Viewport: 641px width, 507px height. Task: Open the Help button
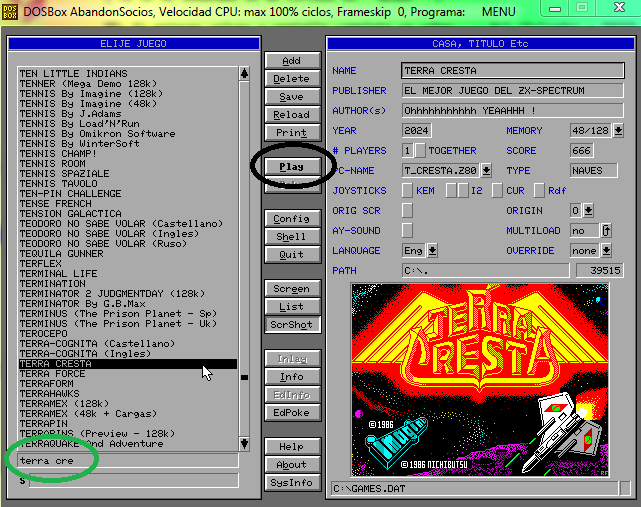tap(292, 446)
